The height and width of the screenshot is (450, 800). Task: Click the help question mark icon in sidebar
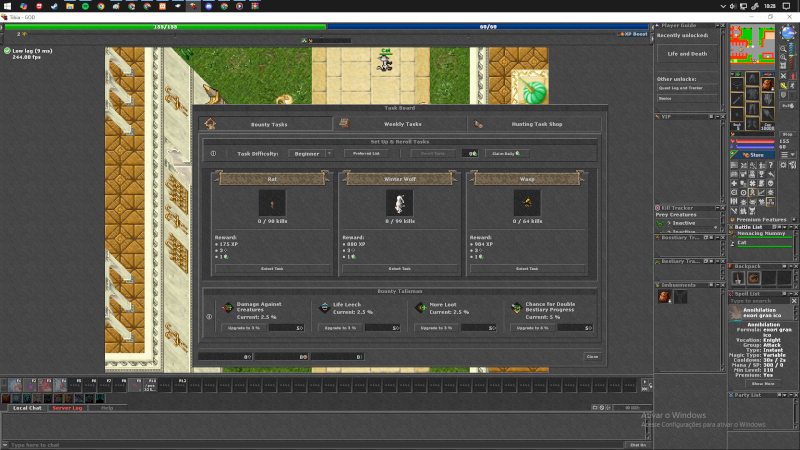[771, 165]
